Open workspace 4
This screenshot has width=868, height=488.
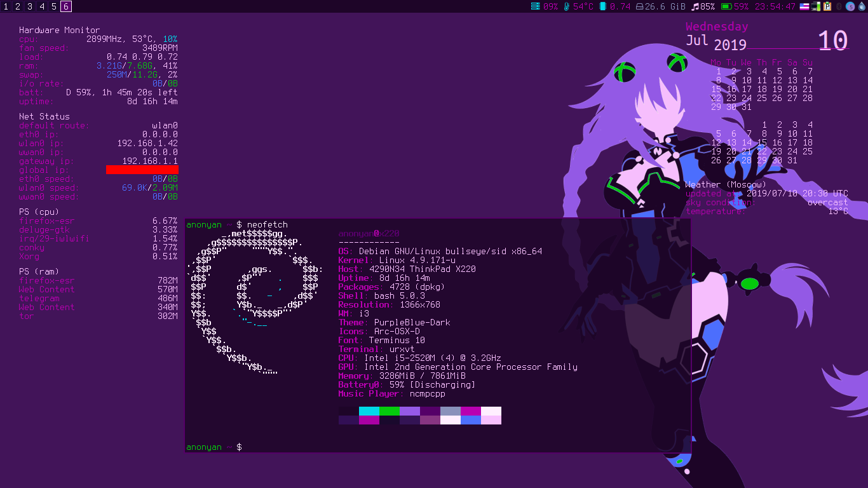click(x=42, y=6)
